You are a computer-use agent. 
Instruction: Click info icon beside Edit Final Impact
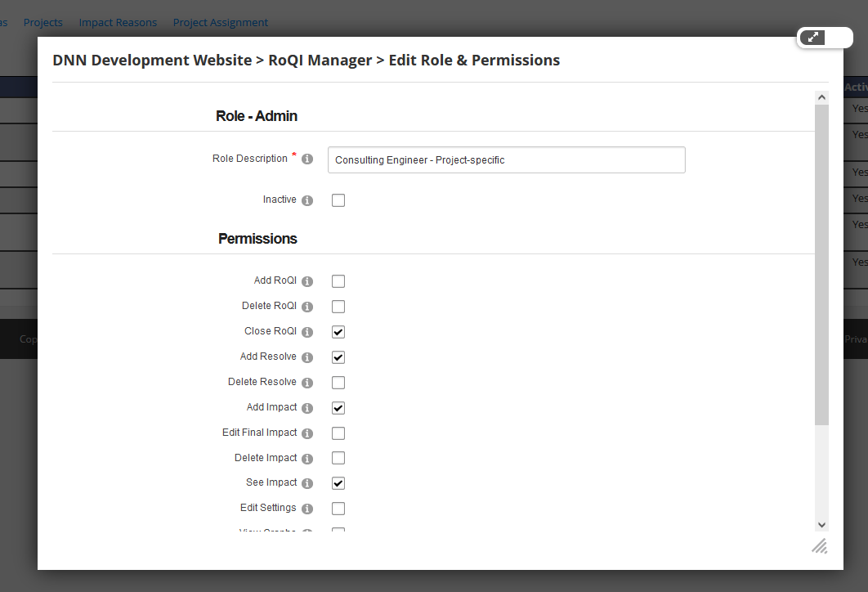(307, 433)
